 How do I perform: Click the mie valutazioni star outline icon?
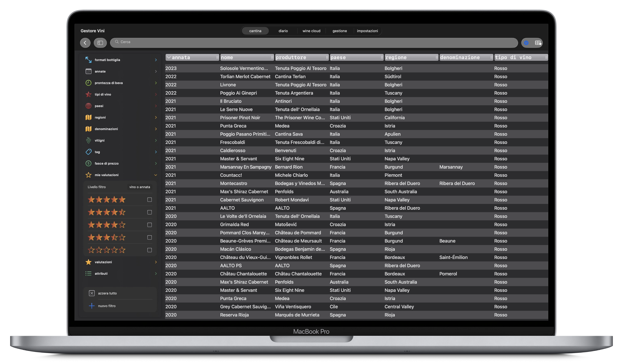(88, 175)
